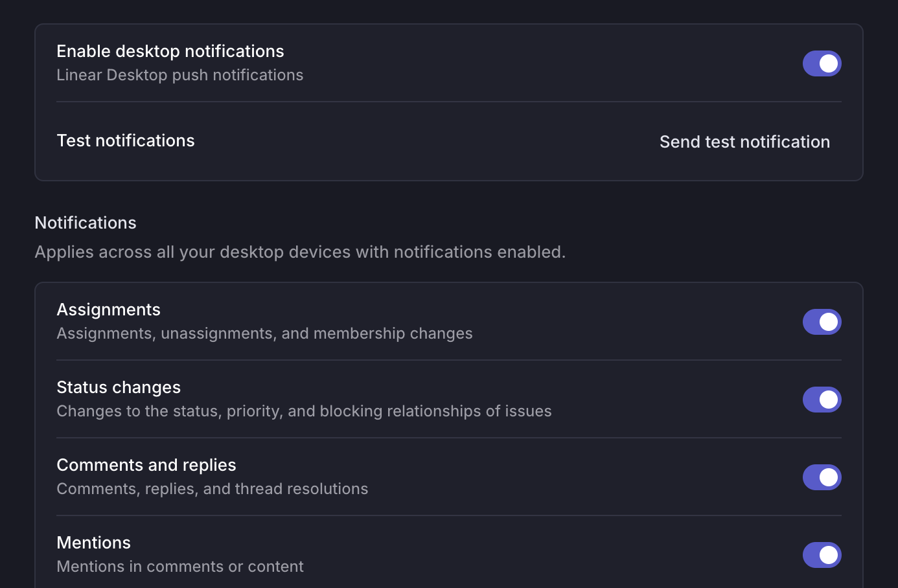
Task: Click the knob of the Mentions toggle
Action: point(828,555)
